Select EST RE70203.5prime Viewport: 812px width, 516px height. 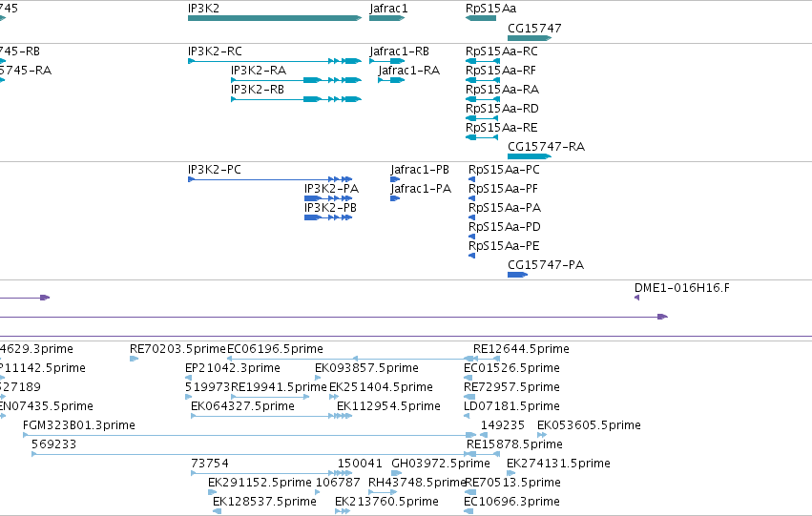coord(135,359)
